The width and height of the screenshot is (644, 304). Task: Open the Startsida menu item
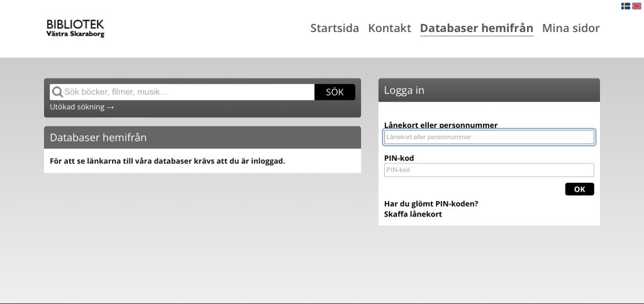[335, 28]
